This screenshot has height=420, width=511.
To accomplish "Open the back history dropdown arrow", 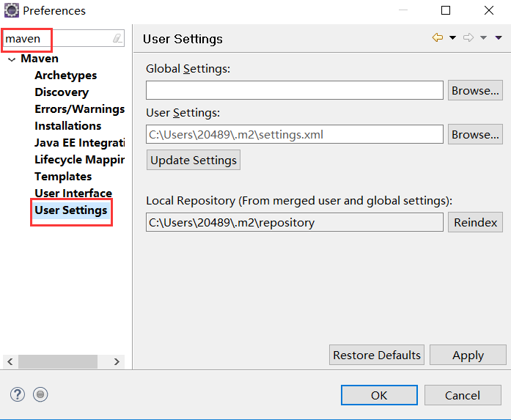I will [x=452, y=38].
